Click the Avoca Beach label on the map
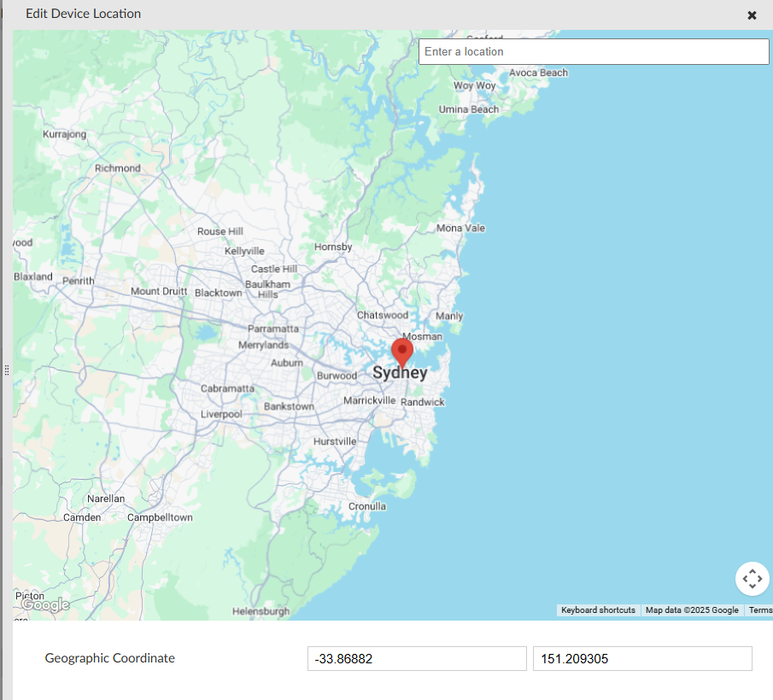Viewport: 773px width, 700px height. (538, 73)
